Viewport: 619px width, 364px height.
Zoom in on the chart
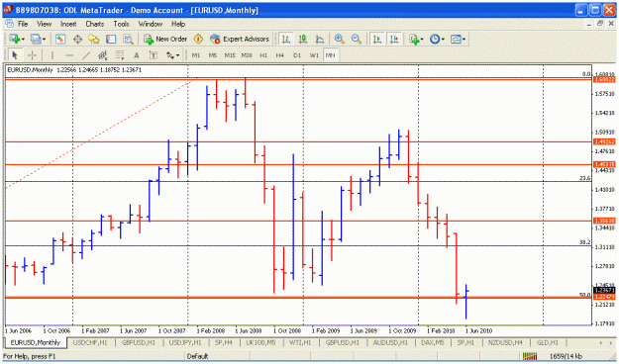(339, 39)
